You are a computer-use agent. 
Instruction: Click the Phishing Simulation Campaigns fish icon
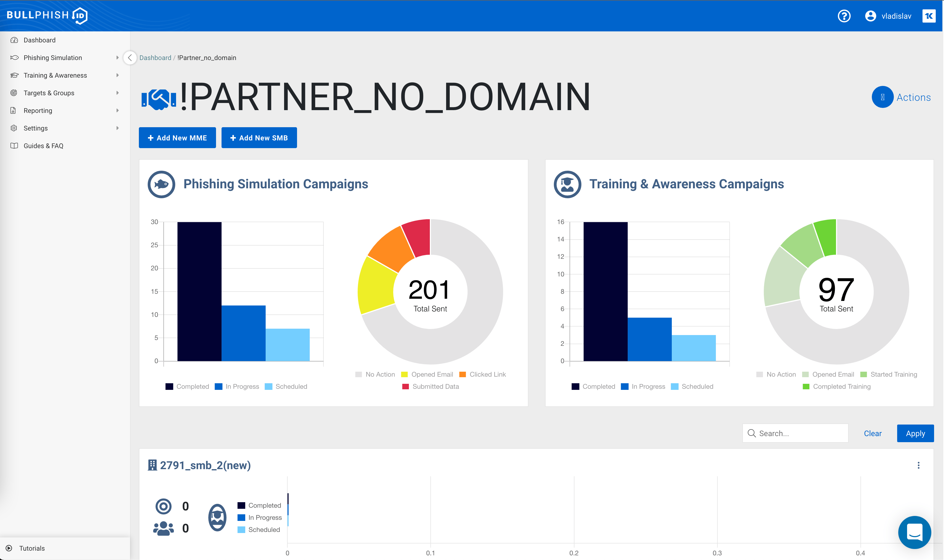(161, 184)
